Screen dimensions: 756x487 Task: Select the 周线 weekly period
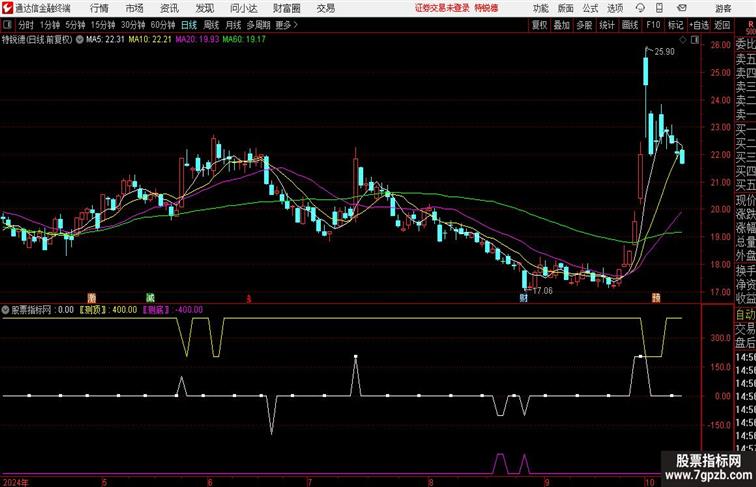[211, 25]
